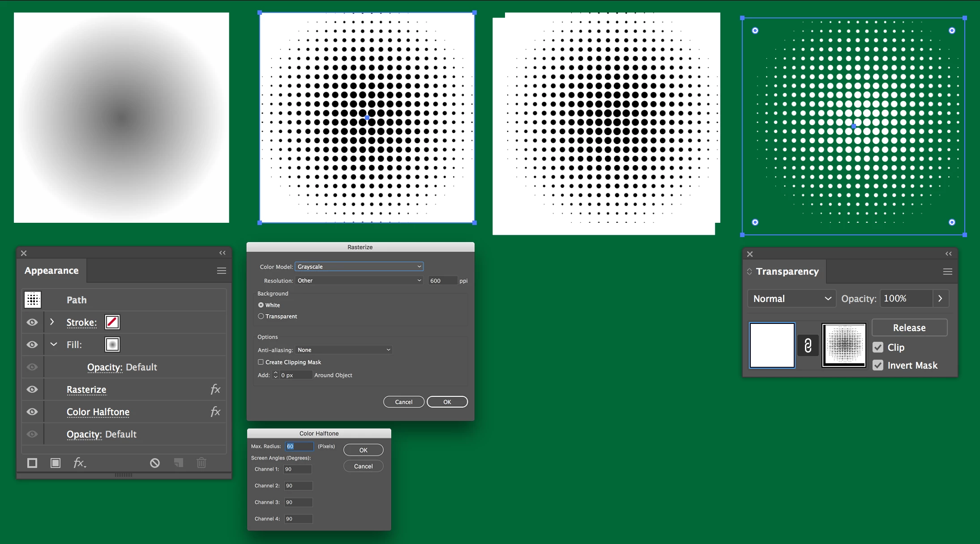
Task: Click Path thumbnail in Appearance panel
Action: point(33,300)
